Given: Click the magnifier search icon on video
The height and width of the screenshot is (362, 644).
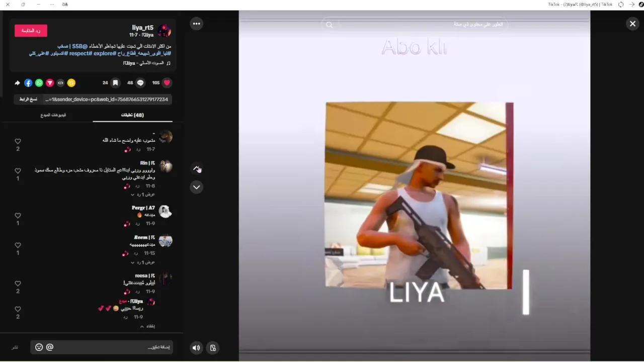Looking at the screenshot, I should coord(329,25).
